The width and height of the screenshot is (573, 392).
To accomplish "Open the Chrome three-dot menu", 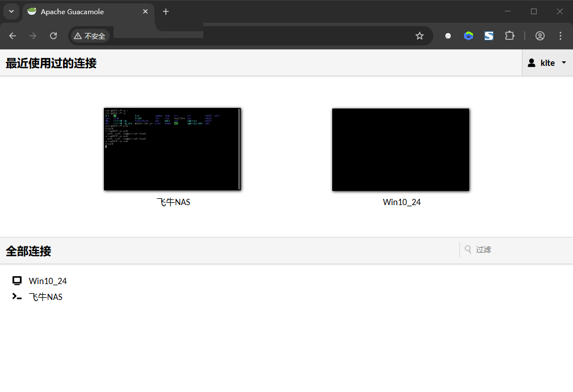I will (561, 36).
